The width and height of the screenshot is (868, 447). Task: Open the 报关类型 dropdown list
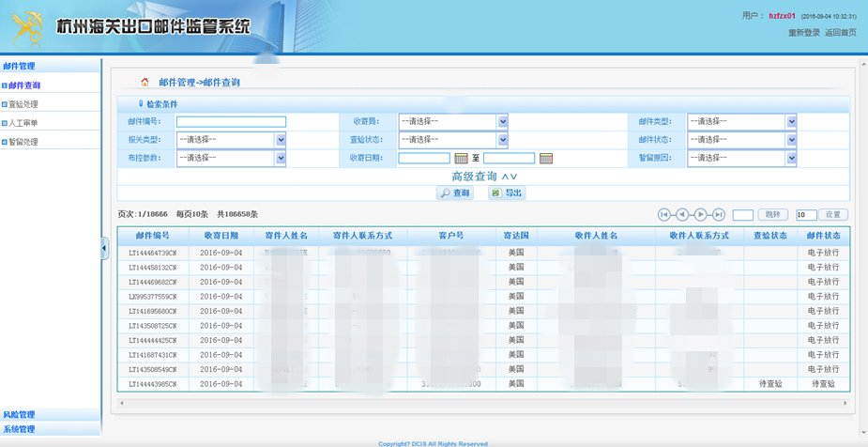[280, 140]
